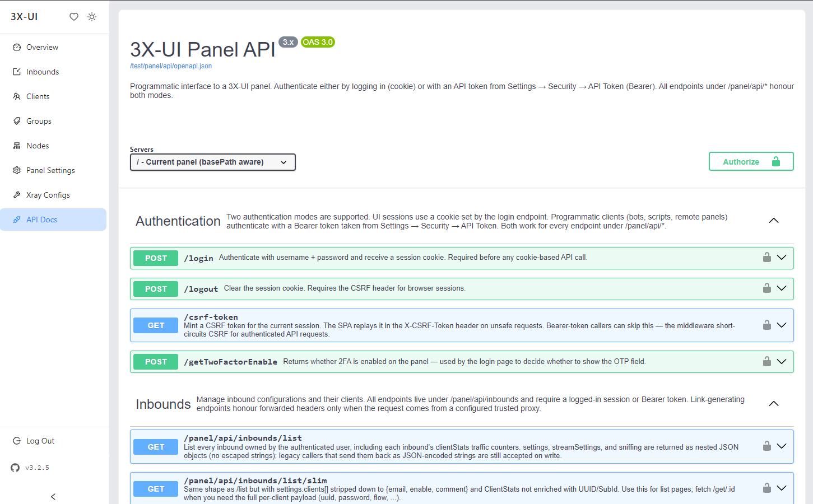813x504 pixels.
Task: Expand the POST /login endpoint chevron
Action: coord(782,258)
